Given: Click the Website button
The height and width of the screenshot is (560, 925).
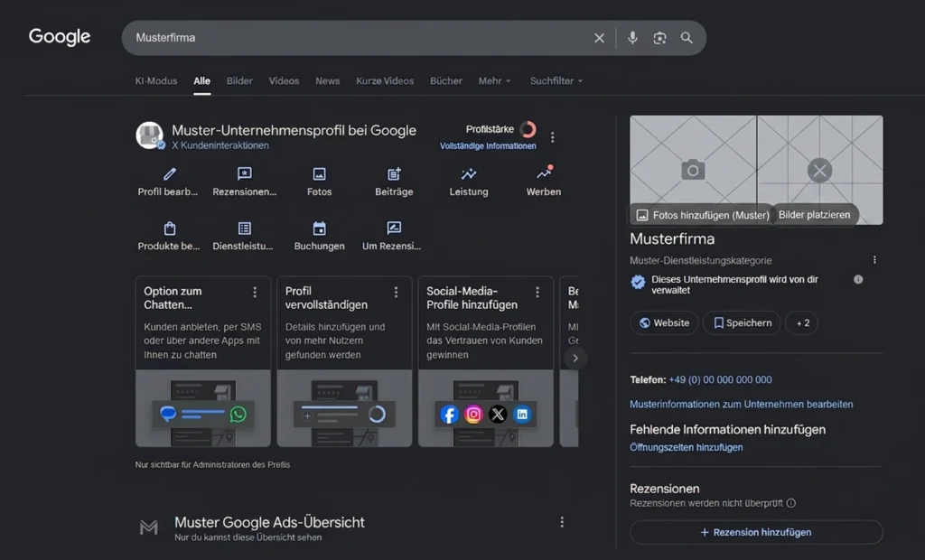Looking at the screenshot, I should [664, 322].
